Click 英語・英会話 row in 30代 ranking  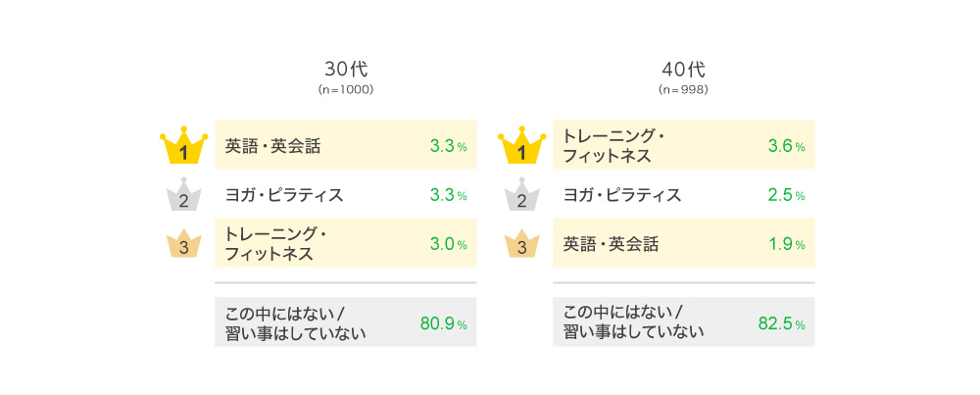346,144
